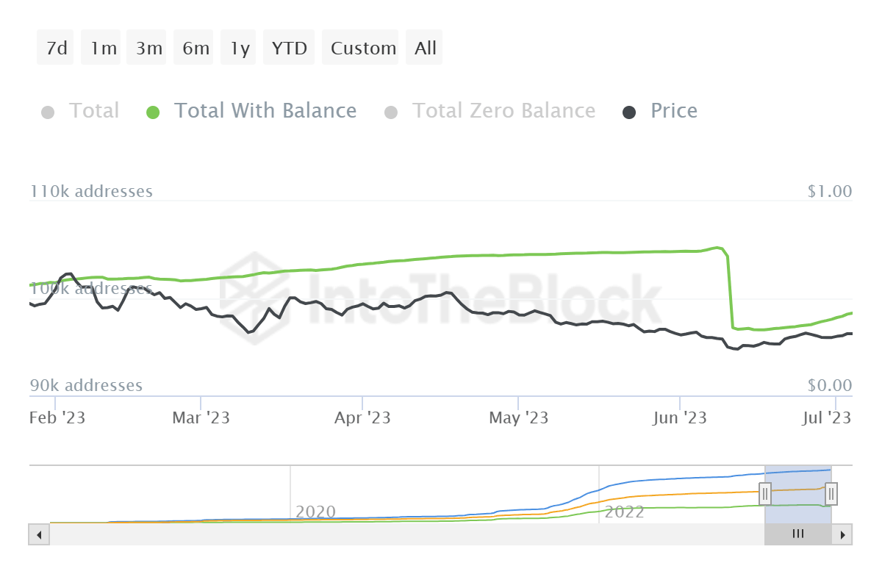Select the 6m range option
The height and width of the screenshot is (588, 882).
coord(196,49)
